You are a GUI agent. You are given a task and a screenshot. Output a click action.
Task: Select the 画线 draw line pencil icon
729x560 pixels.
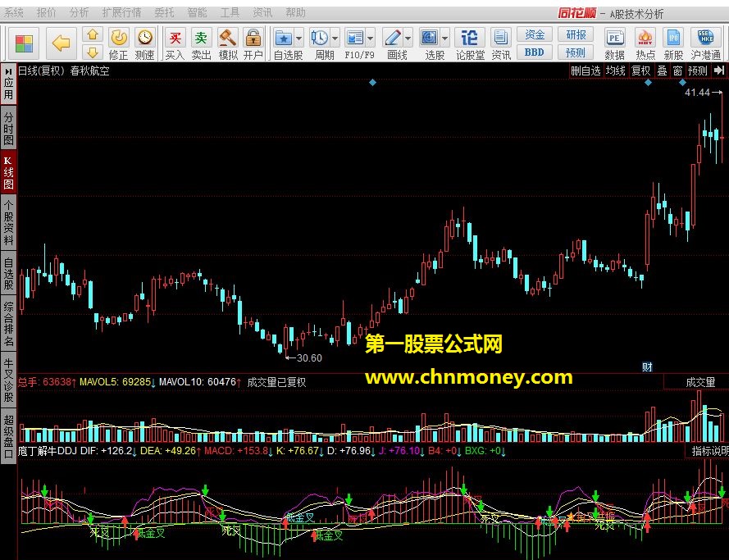tap(393, 39)
